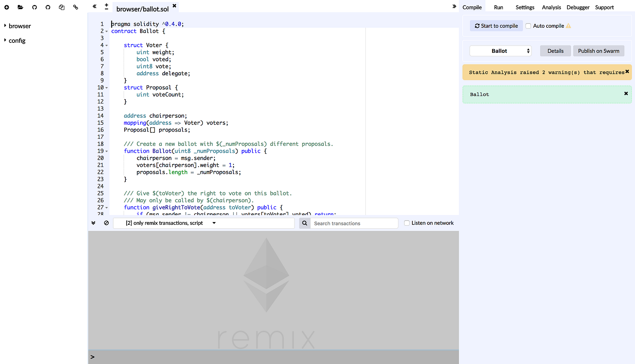Click Publish on Swarm
This screenshot has width=635, height=364.
coord(598,51)
